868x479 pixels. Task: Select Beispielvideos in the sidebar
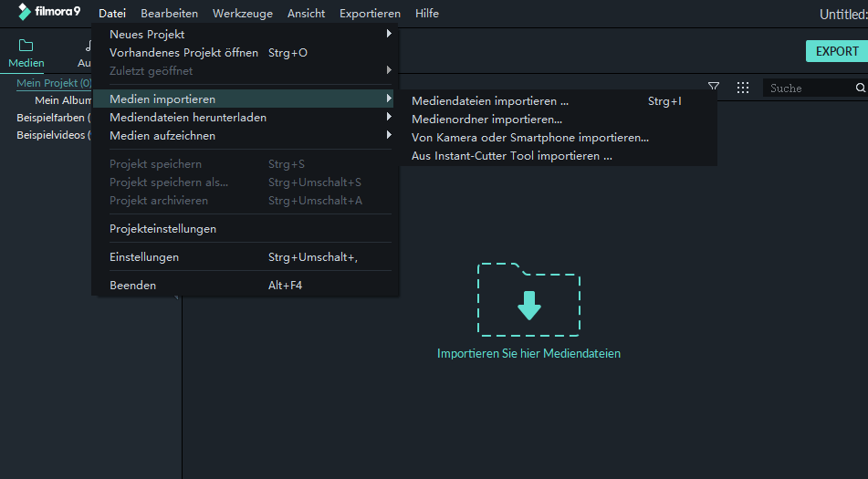pos(53,135)
